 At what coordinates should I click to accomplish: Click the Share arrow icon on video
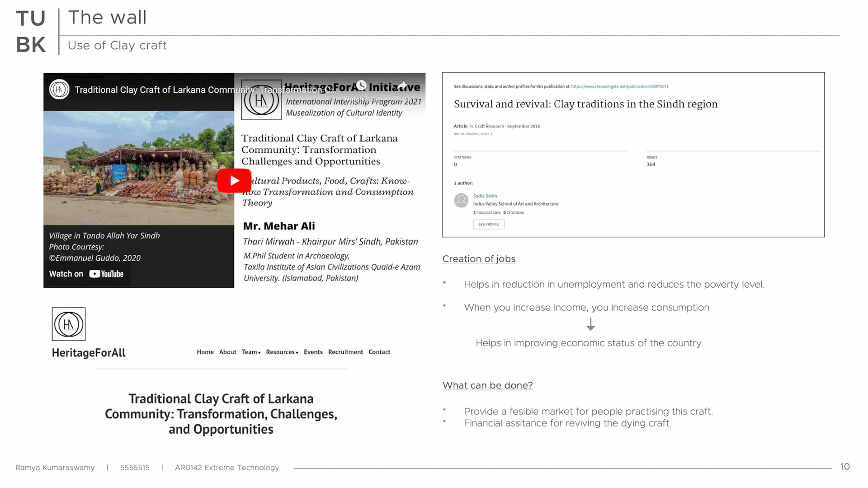(402, 86)
